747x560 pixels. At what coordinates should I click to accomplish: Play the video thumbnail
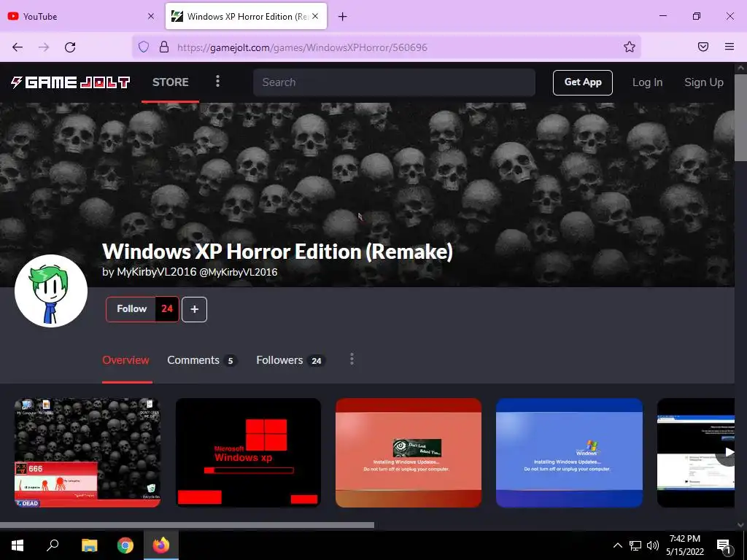[x=696, y=452]
